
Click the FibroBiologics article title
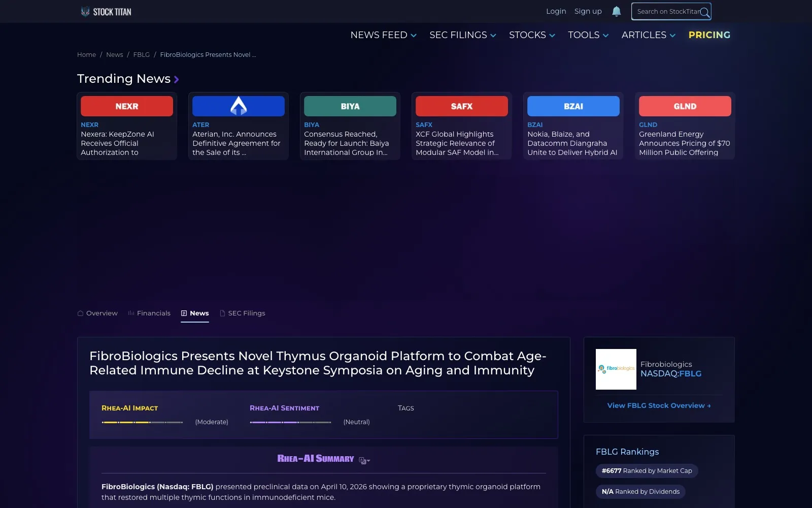coord(318,363)
